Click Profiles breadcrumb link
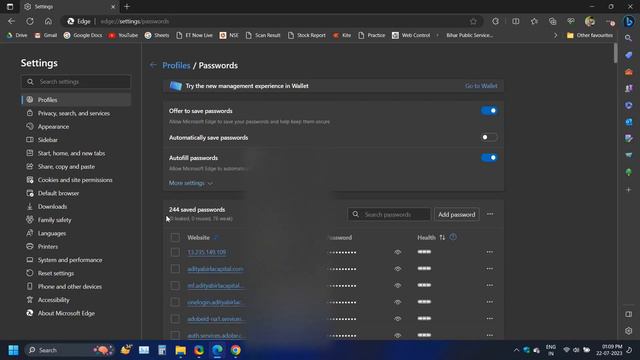 tap(176, 65)
